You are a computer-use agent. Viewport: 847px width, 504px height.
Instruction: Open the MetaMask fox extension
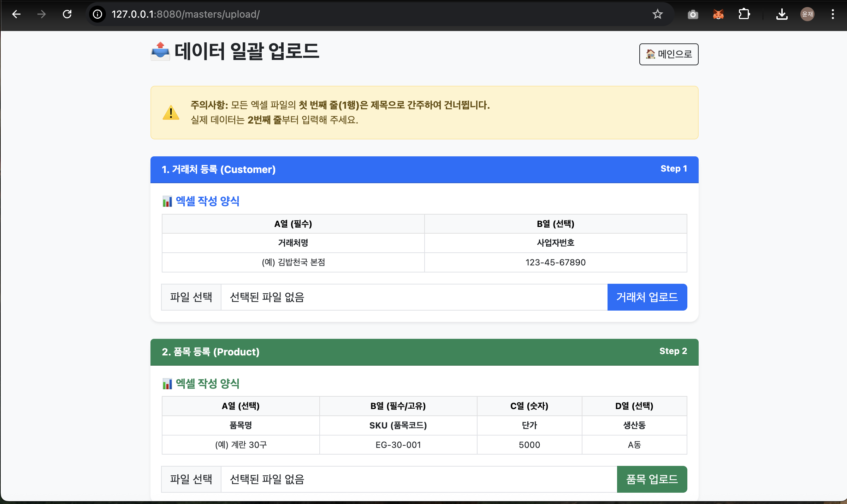click(x=718, y=14)
